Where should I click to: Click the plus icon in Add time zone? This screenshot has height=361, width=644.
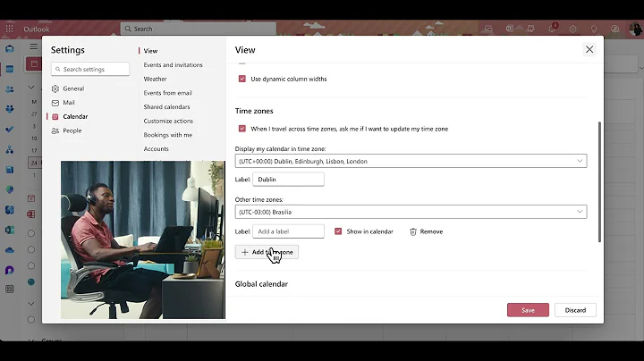pos(245,252)
